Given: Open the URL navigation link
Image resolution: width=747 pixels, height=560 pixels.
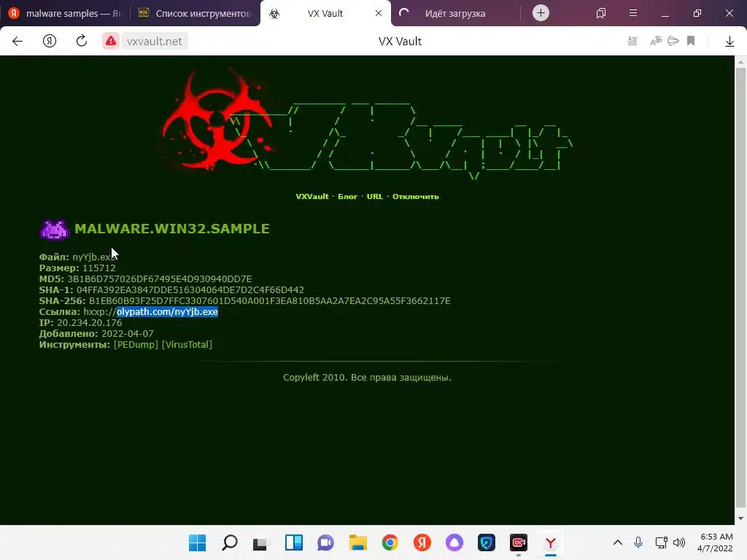Looking at the screenshot, I should tap(375, 197).
